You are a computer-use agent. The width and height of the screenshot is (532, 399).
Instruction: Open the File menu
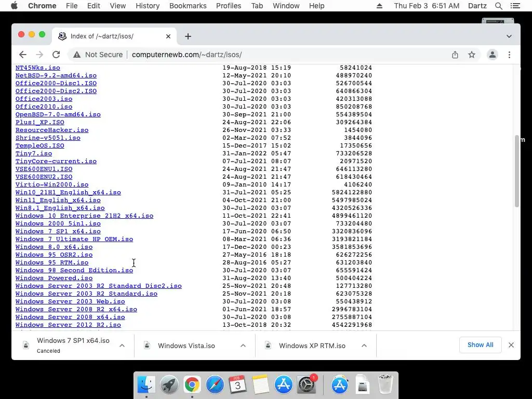click(72, 6)
